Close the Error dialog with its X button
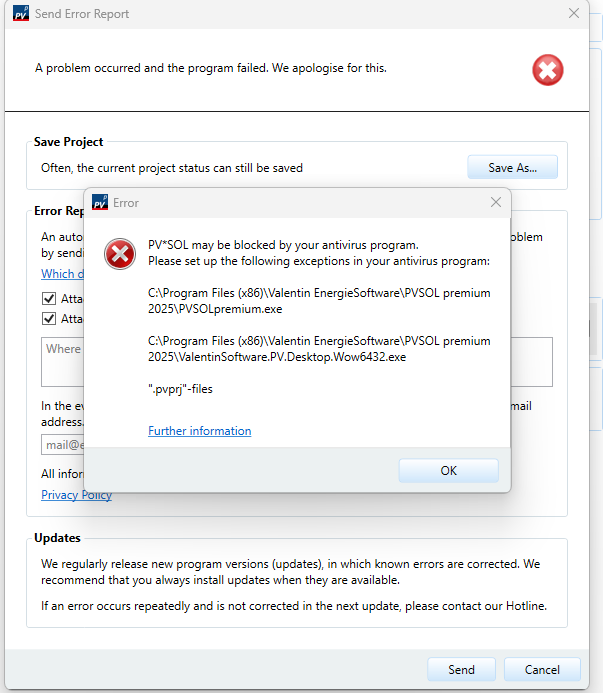Viewport: 603px width, 693px height. (x=496, y=202)
